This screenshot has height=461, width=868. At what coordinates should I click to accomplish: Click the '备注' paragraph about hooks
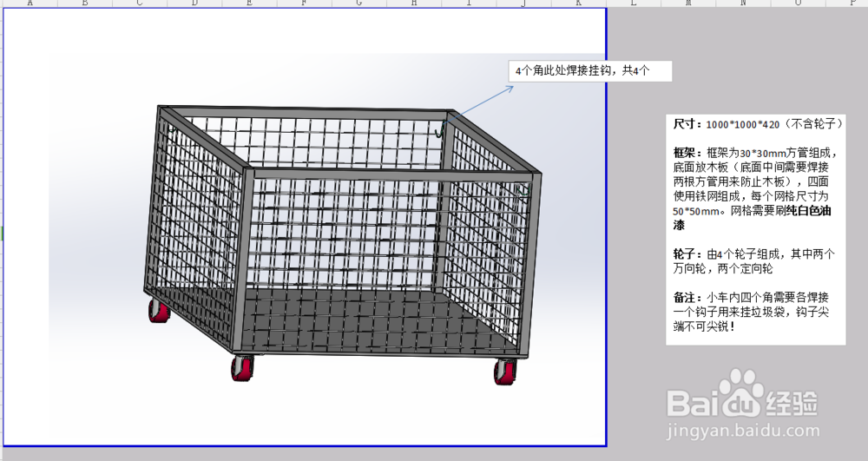coord(751,312)
